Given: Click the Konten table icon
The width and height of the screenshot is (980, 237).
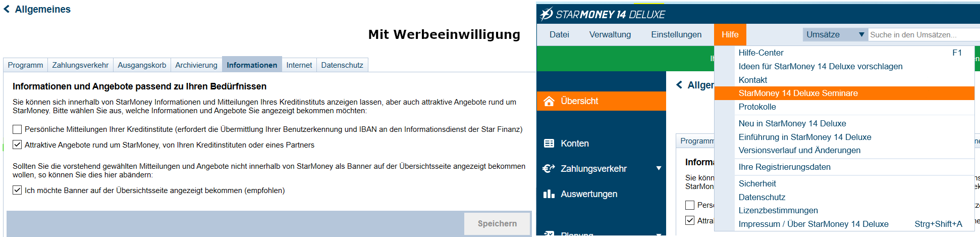Looking at the screenshot, I should pyautogui.click(x=549, y=144).
